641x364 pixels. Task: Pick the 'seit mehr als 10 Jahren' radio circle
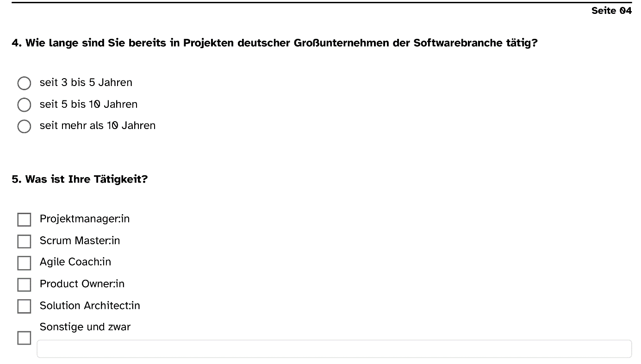[x=24, y=126]
